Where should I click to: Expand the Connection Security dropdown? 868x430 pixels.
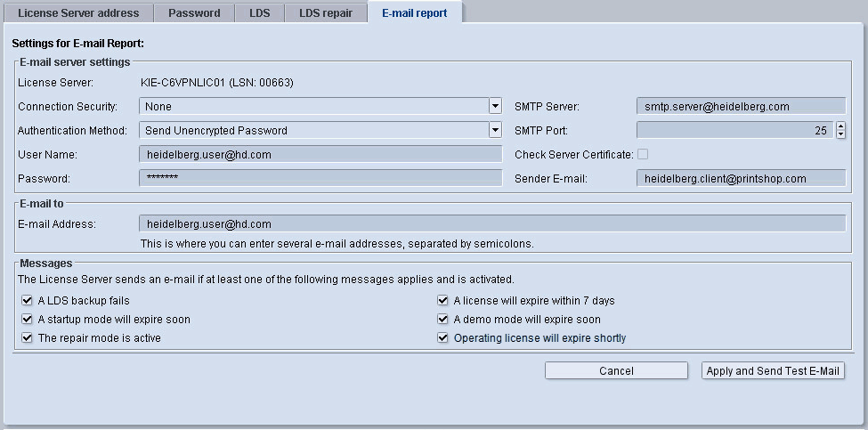click(495, 107)
